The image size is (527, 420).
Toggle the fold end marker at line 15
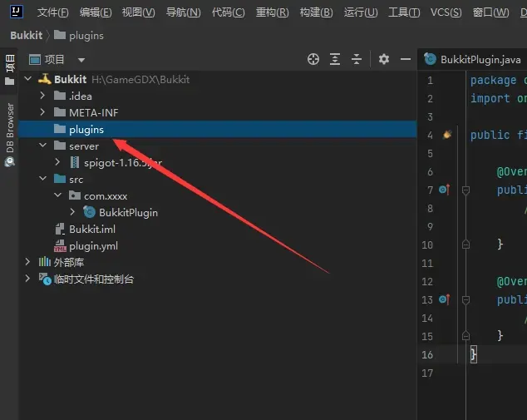tap(465, 336)
